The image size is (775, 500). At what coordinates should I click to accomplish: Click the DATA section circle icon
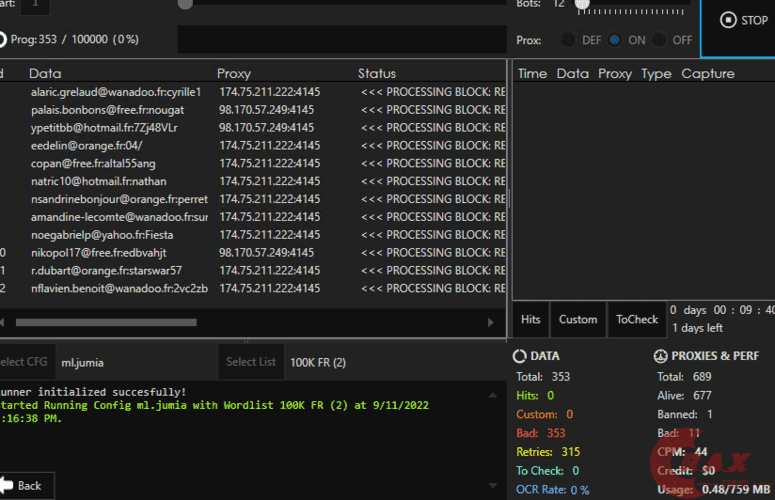519,356
